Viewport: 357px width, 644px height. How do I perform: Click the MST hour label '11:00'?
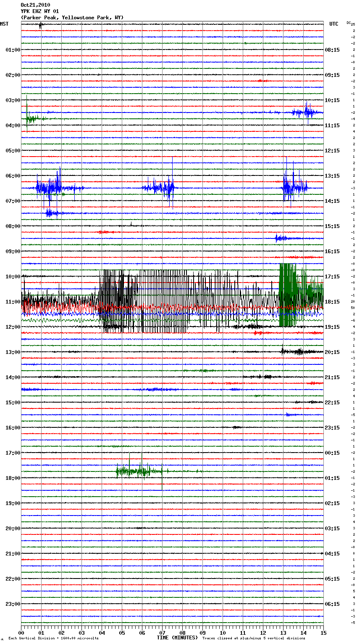click(x=13, y=302)
